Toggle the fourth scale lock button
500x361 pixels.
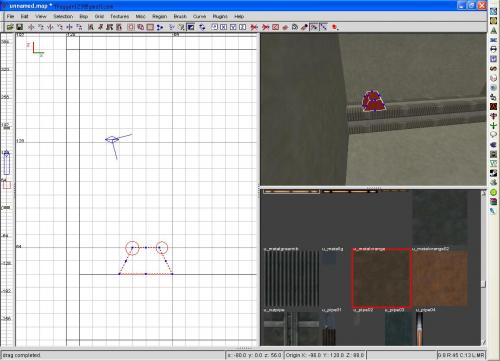click(243, 27)
